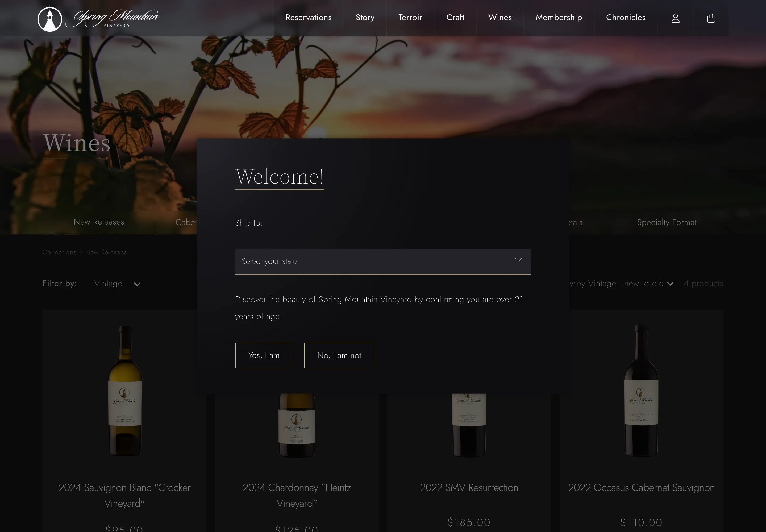Follow the New Releases breadcrumb link
766x532 pixels.
pyautogui.click(x=106, y=252)
